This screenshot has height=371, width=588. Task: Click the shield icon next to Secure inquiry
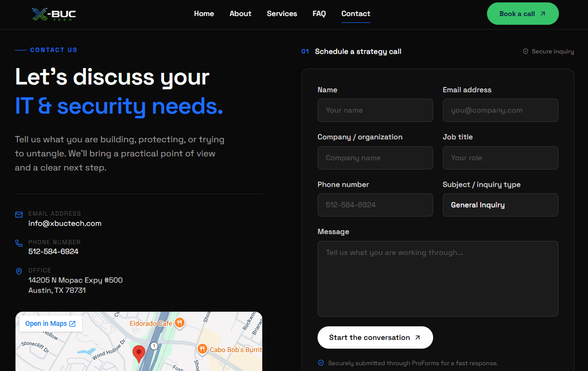click(x=525, y=51)
